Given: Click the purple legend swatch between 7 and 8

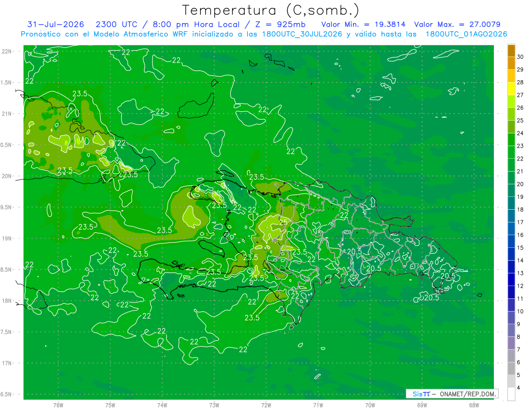Looking at the screenshot, I should tap(511, 344).
